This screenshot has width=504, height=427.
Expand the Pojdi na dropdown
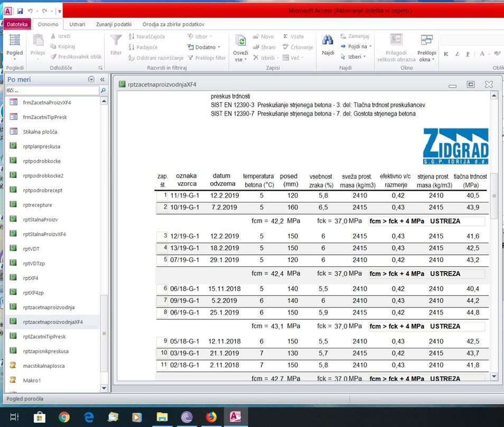359,47
